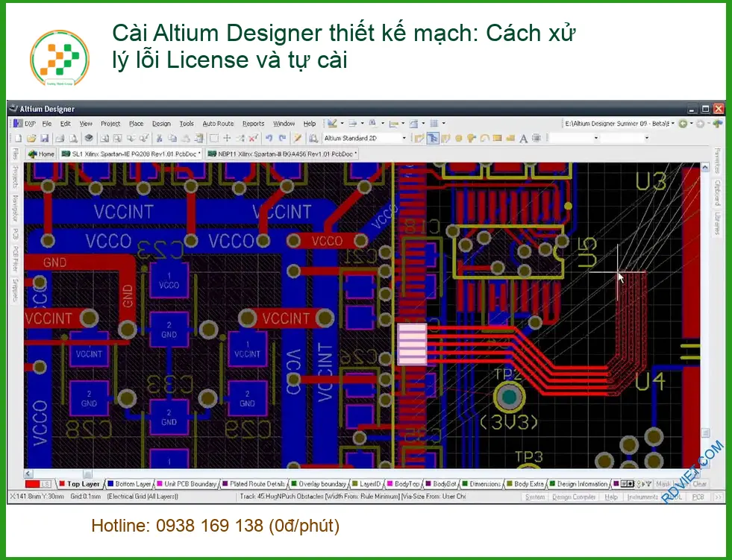Open the Libraries side panel tab
Screen dimensions: 732x560
[x=717, y=224]
